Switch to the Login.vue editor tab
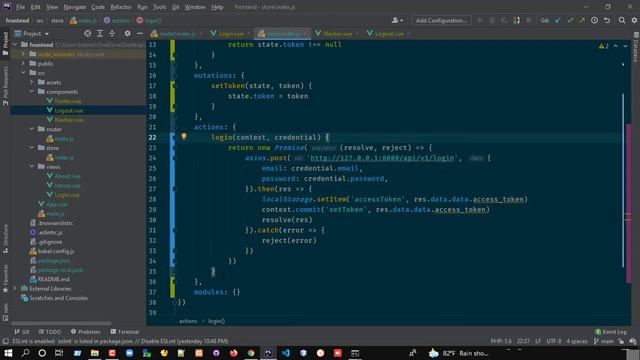640x360 pixels. (229, 34)
